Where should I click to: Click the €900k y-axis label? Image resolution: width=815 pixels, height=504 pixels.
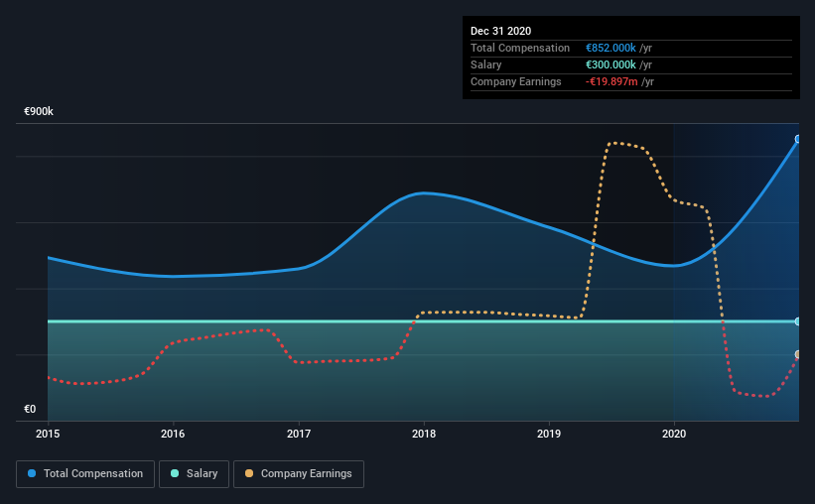pyautogui.click(x=39, y=111)
